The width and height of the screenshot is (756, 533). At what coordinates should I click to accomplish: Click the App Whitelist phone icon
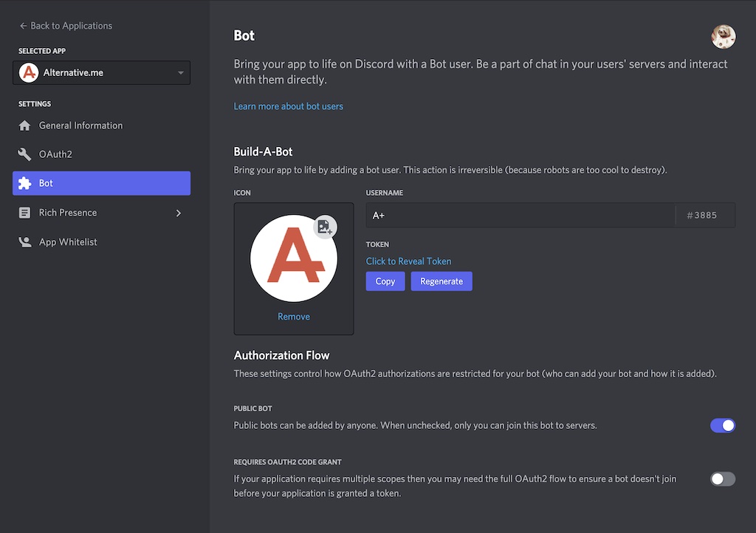click(x=24, y=241)
